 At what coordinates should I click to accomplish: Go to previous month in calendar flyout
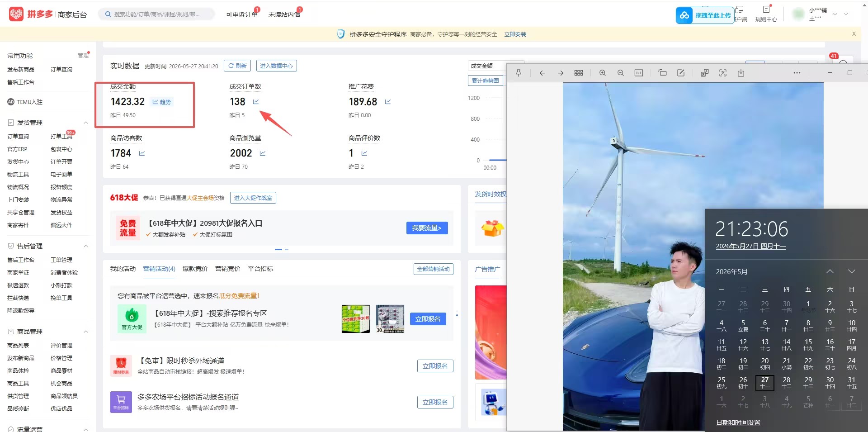830,271
